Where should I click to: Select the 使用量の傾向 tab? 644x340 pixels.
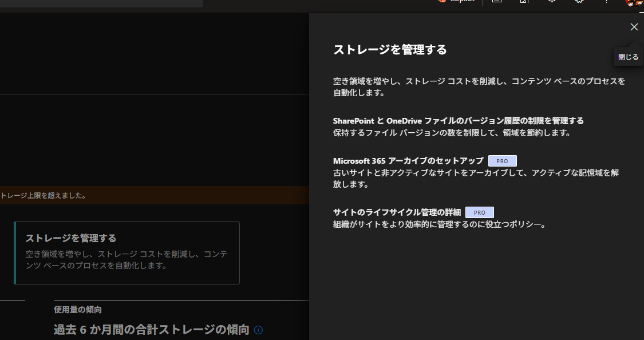pyautogui.click(x=78, y=310)
